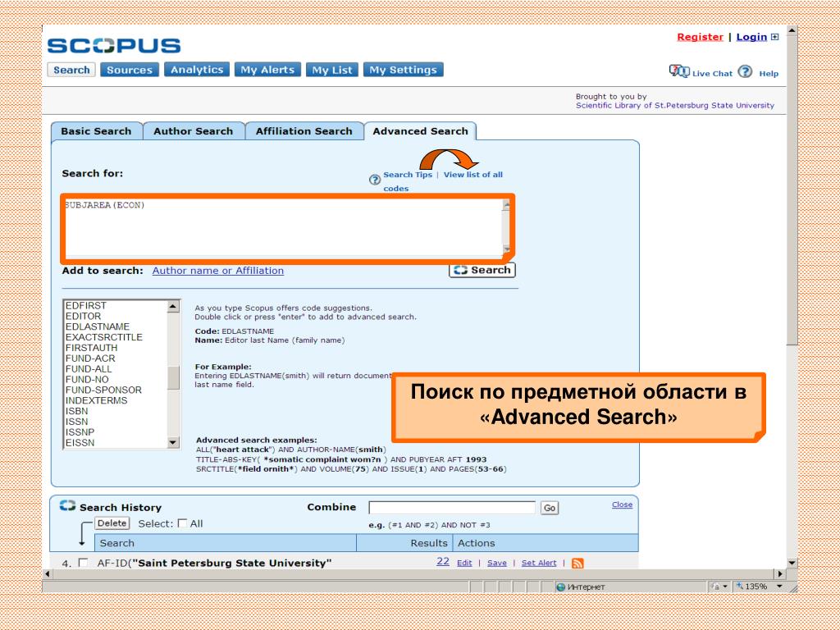
Task: Open the zoom level dropdown arrow
Action: click(x=779, y=586)
